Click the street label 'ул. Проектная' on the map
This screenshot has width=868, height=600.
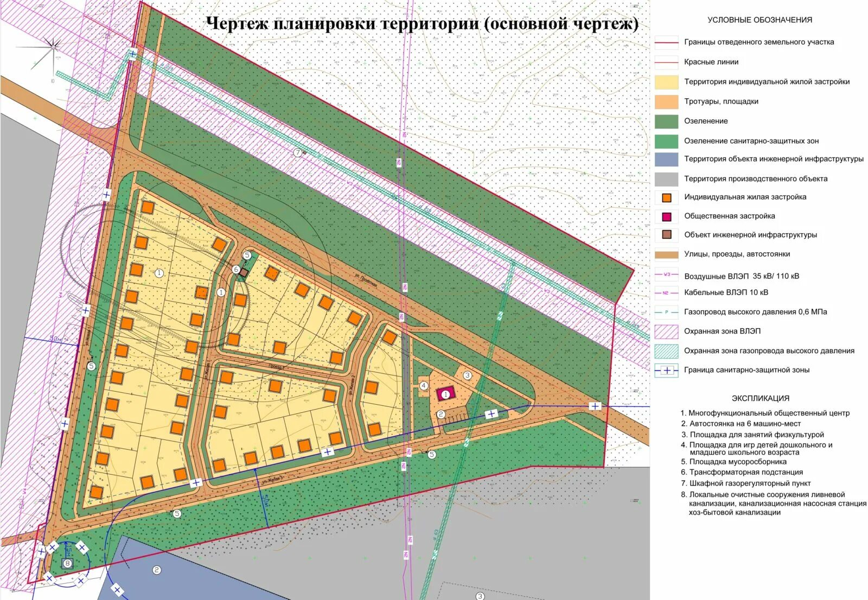(366, 281)
